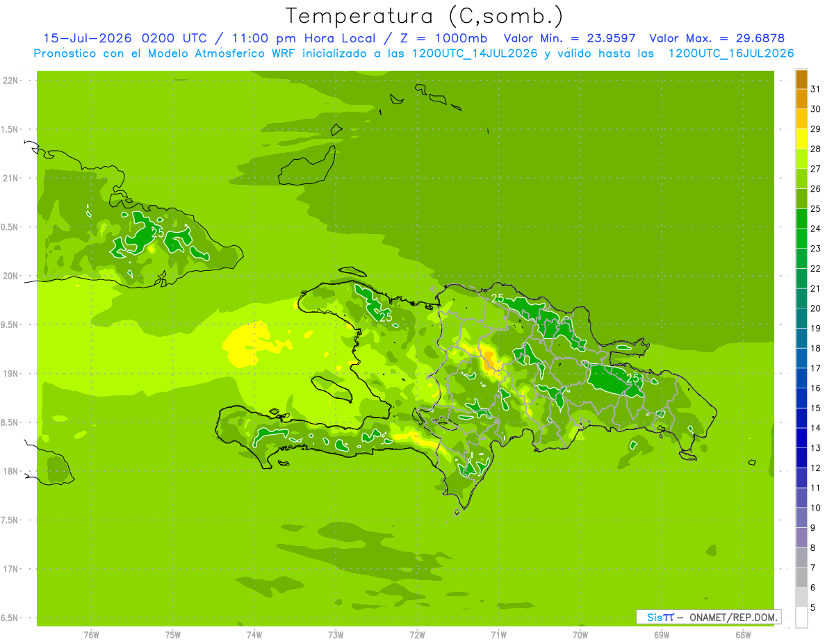
Task: Pick the legend color between 24 and 25
Action: coord(801,219)
